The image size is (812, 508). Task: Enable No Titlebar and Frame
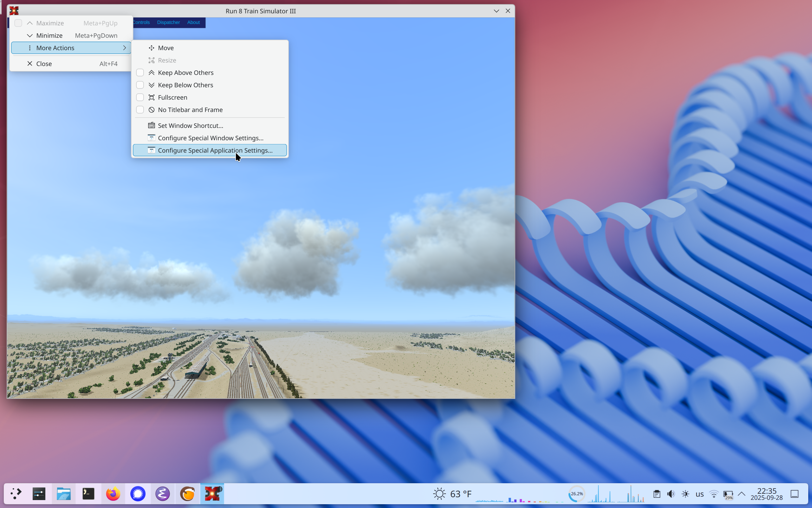tap(140, 109)
